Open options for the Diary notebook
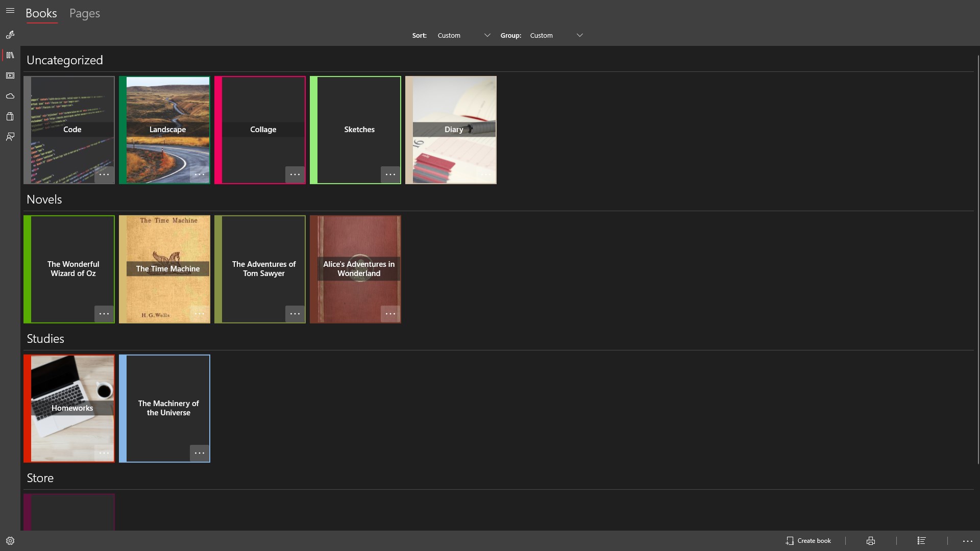The height and width of the screenshot is (551, 980). [486, 174]
